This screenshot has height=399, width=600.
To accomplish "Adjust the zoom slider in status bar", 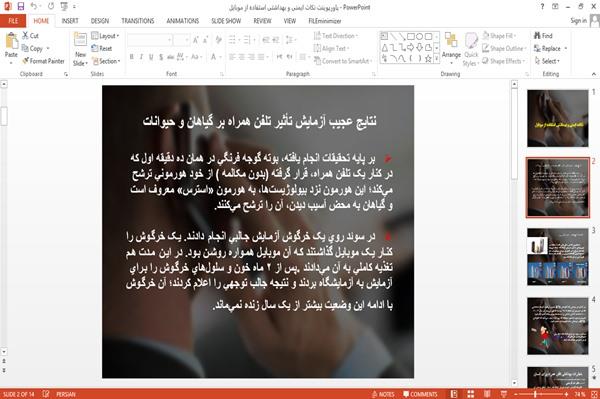I will tap(535, 394).
